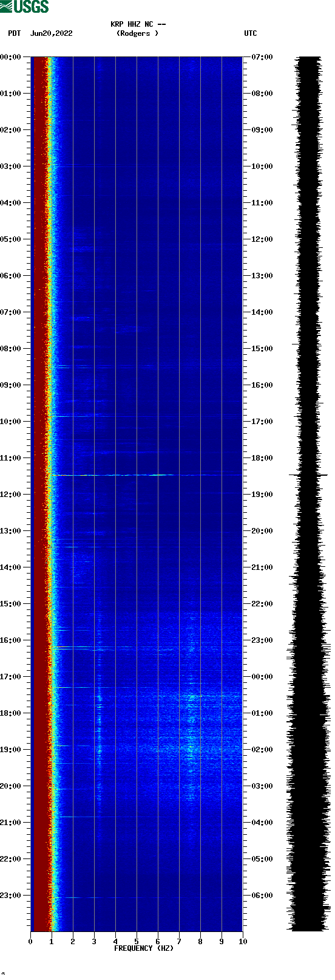
Task: Click the 00:00 PDT time label
Action: coord(11,57)
